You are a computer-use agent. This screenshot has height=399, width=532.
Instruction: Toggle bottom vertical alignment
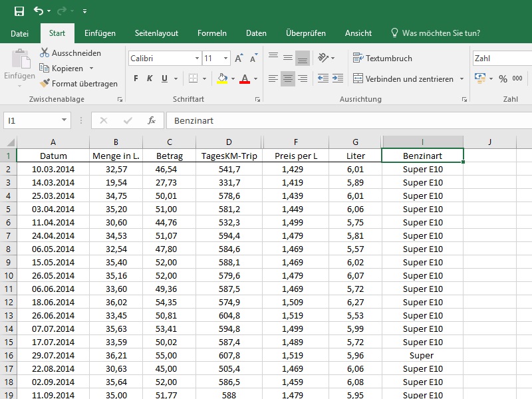pos(303,58)
